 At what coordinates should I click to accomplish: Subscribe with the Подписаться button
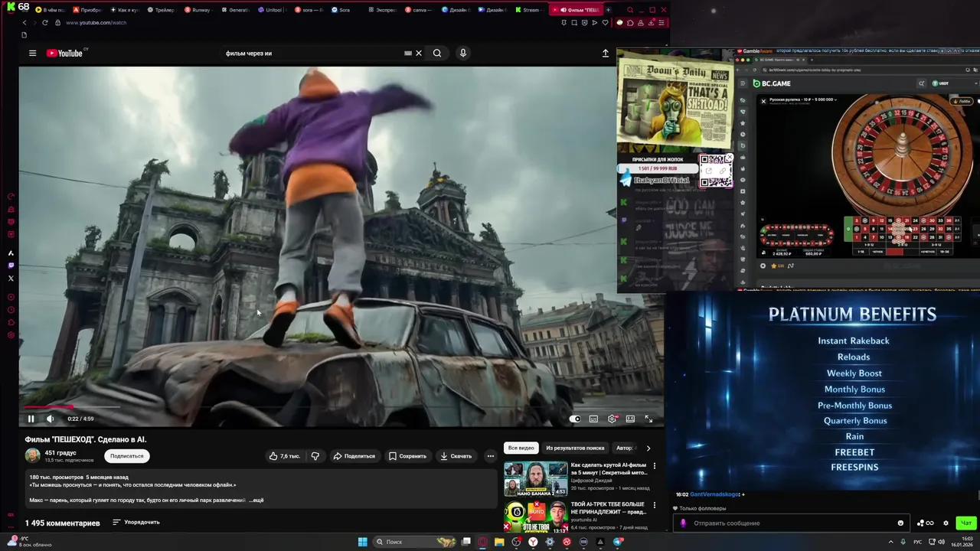coord(126,456)
